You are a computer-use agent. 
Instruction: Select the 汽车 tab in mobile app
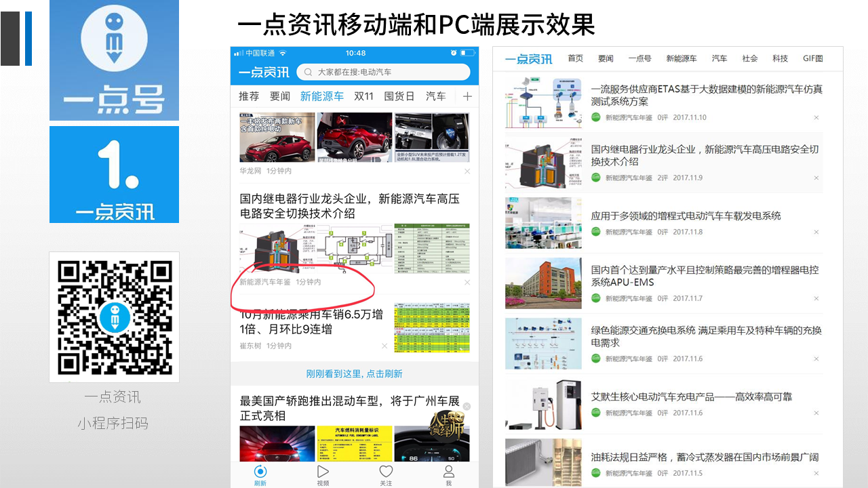[435, 96]
